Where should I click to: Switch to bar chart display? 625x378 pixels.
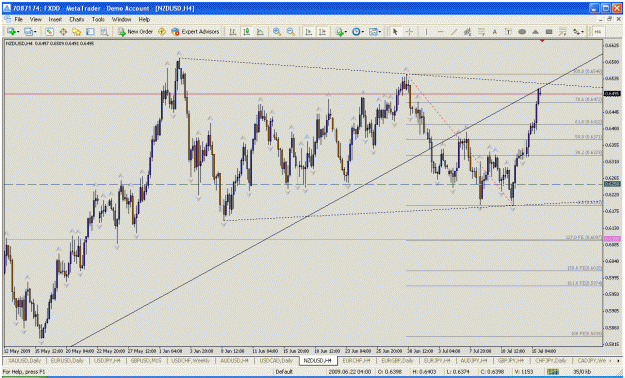(233, 32)
